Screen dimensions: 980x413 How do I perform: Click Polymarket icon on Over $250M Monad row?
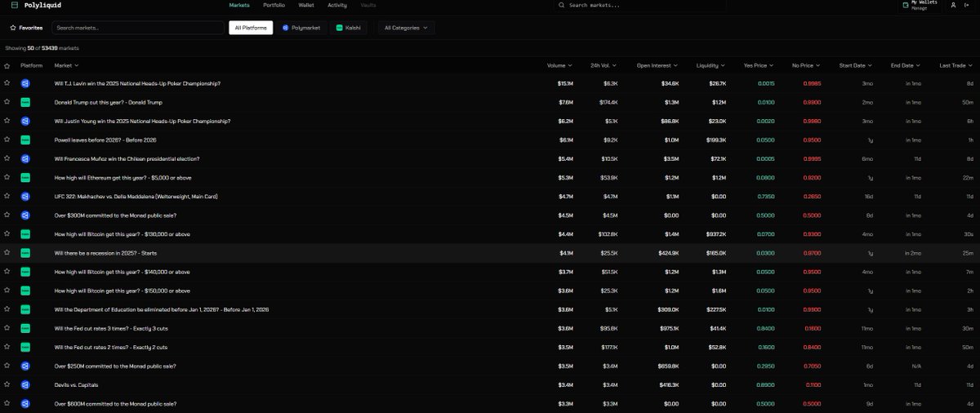[x=25, y=366]
